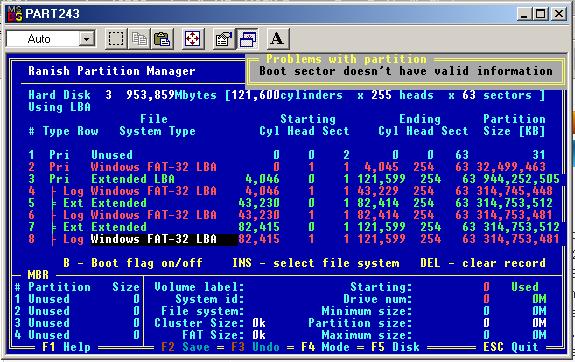Click 'INS - select file system' hint
Image resolution: width=575 pixels, height=362 pixels.
pos(316,263)
